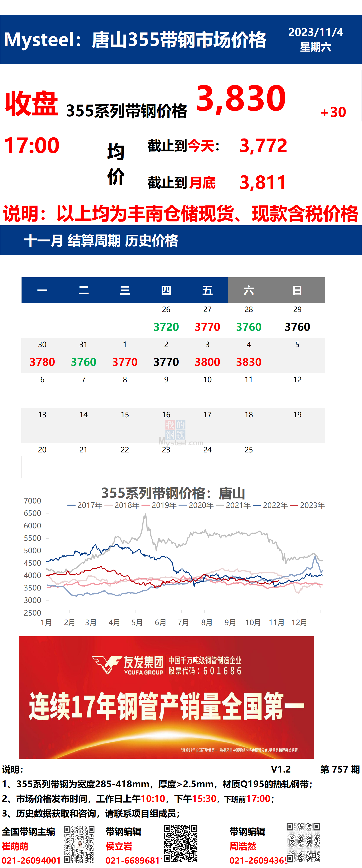Click the red publish time 10:10
Image resolution: width=362 pixels, height=868 pixels.
click(153, 799)
